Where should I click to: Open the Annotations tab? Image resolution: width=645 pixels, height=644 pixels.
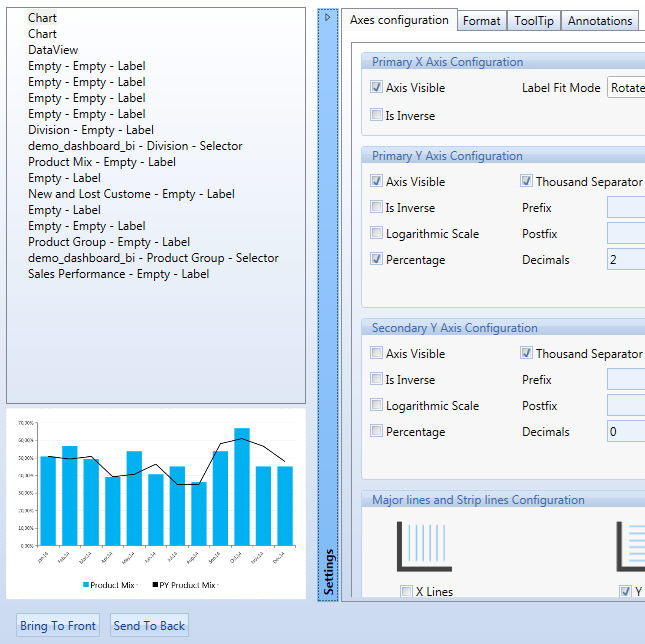pos(600,21)
